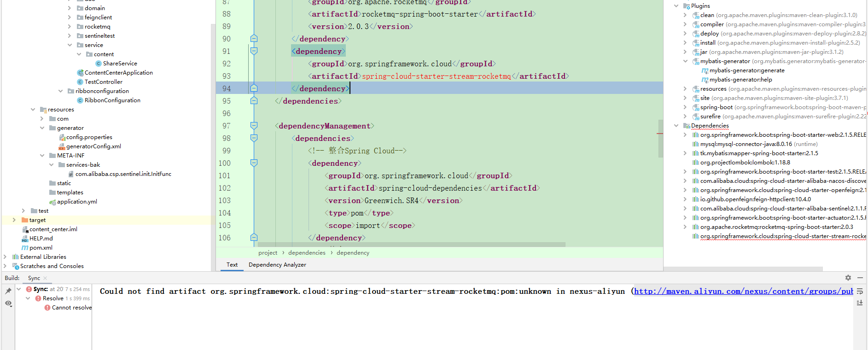Click the dependency breadcrumb

353,253
